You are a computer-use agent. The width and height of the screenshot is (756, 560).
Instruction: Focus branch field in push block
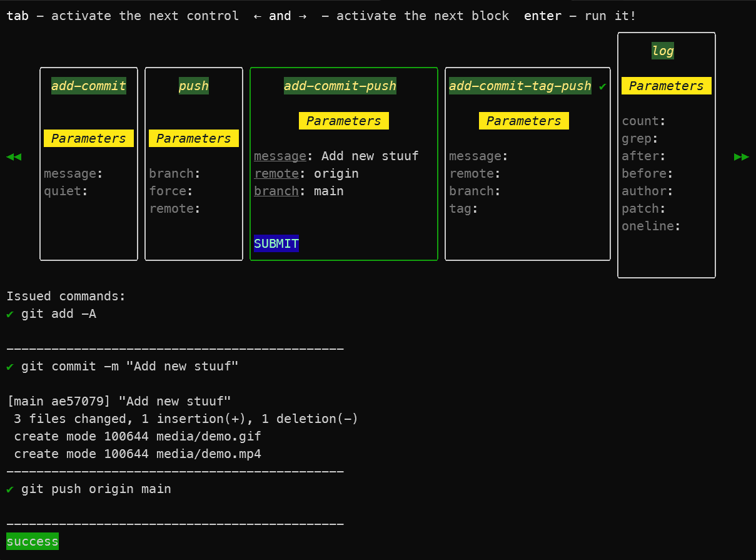[175, 173]
